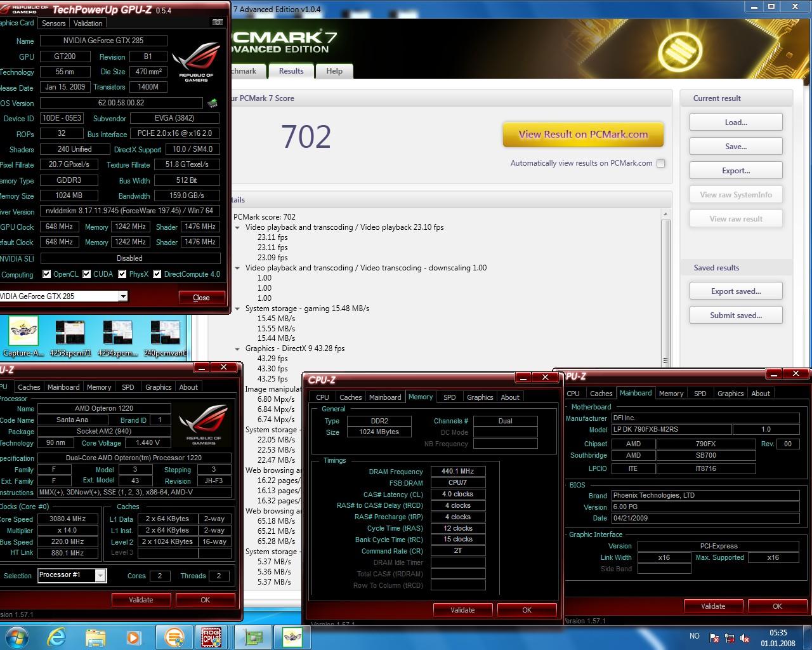
Task: Open the Processor #1 selection dropdown
Action: click(100, 575)
